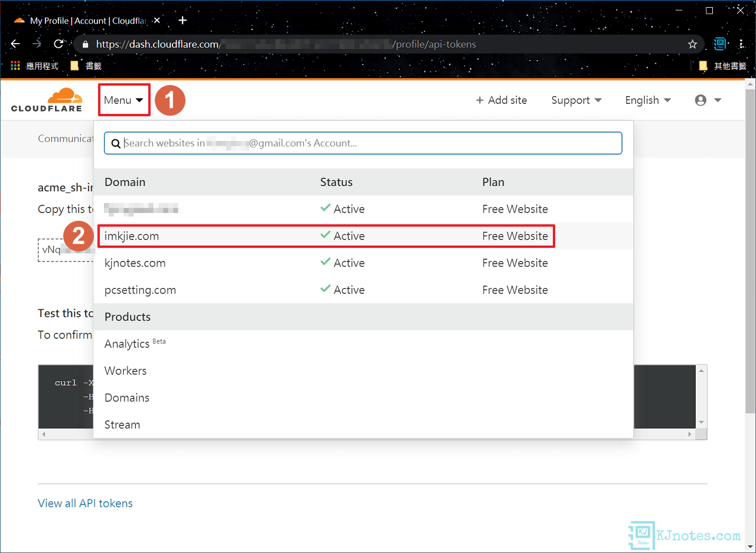Viewport: 756px width, 553px height.
Task: Click Active status of kjnotes.com
Action: [x=343, y=263]
